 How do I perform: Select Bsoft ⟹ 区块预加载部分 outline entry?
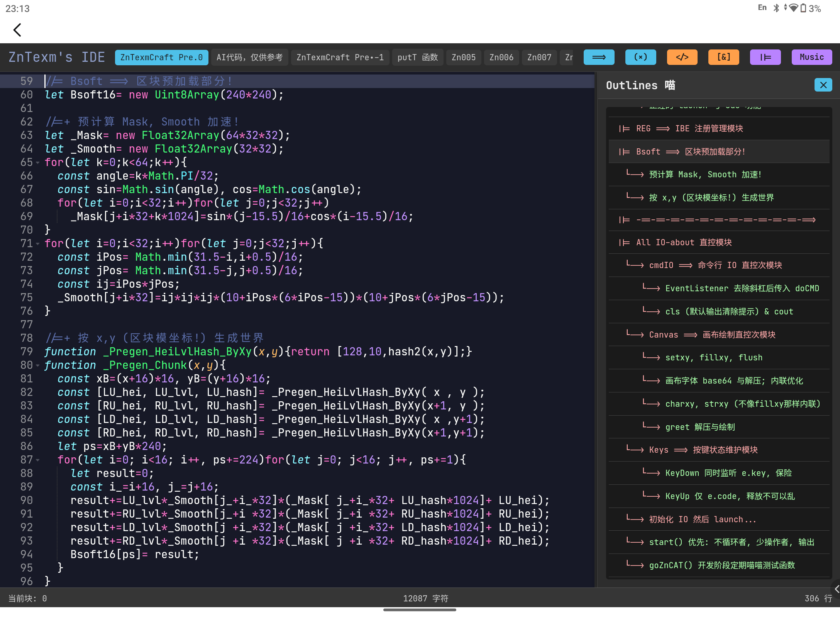pyautogui.click(x=719, y=152)
